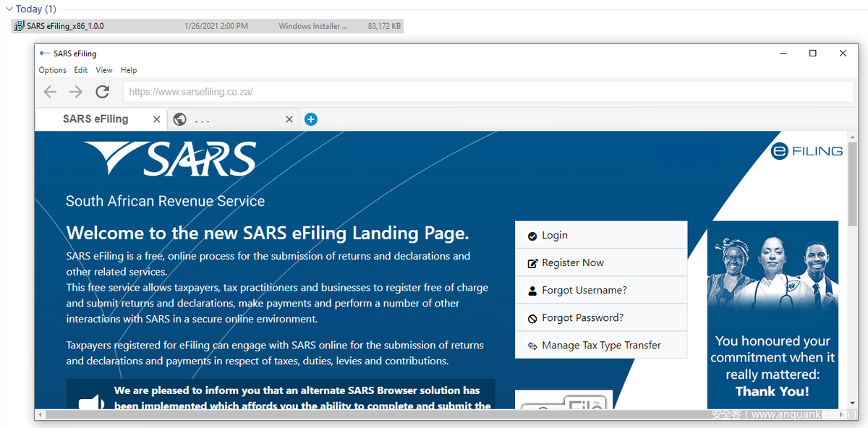Click the edit icon beside Register Now
Screen dimensions: 868x428
coord(532,263)
